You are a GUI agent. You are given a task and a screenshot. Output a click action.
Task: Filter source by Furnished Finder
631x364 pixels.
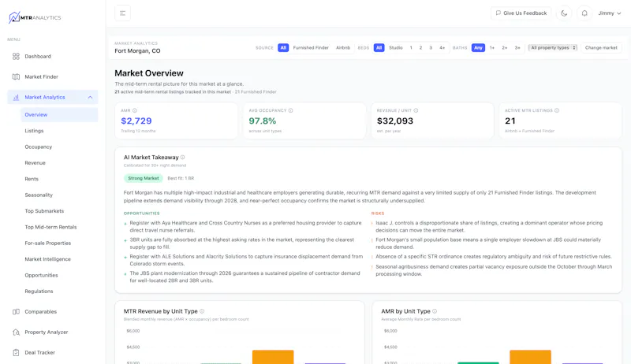point(311,48)
